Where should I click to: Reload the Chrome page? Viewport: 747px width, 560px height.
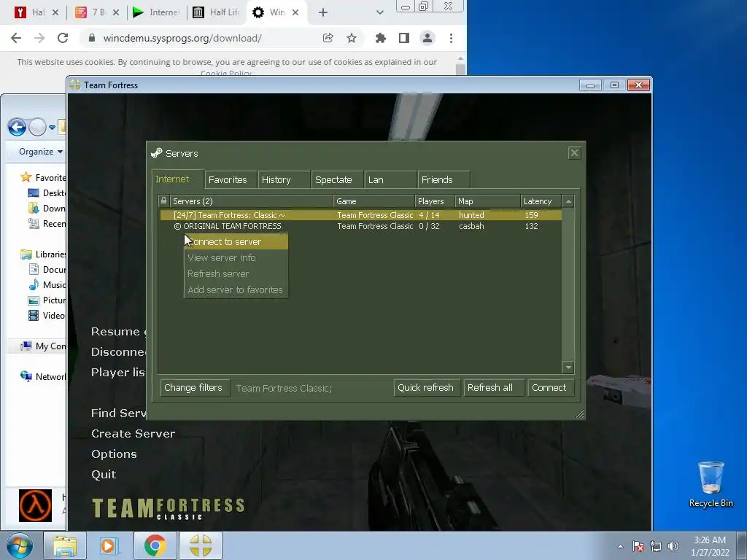coord(63,38)
